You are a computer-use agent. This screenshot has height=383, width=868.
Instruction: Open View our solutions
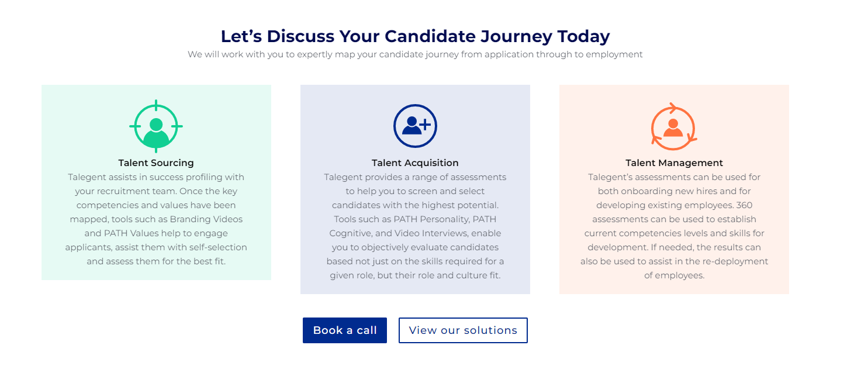[x=463, y=330]
